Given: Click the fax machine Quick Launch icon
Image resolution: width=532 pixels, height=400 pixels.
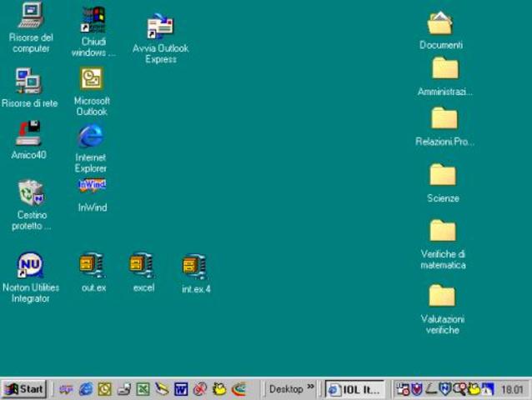Looking at the screenshot, I should [x=124, y=389].
